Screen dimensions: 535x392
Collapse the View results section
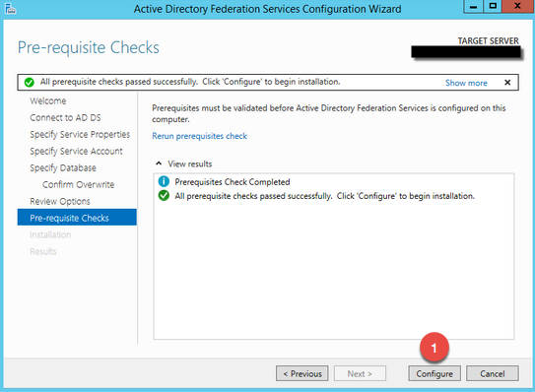(x=159, y=163)
